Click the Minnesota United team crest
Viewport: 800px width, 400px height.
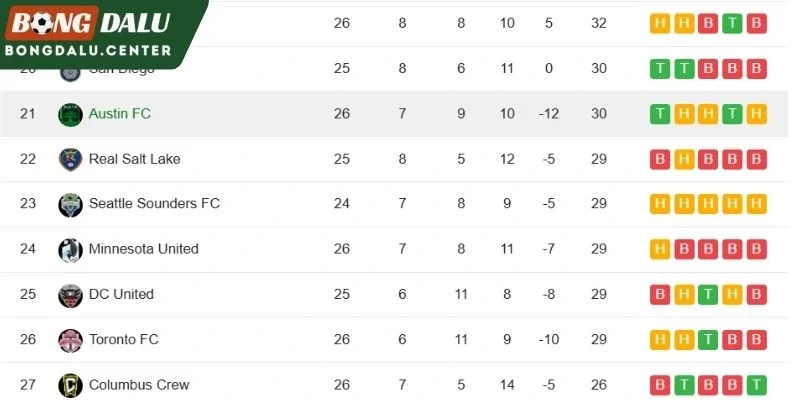(x=70, y=250)
